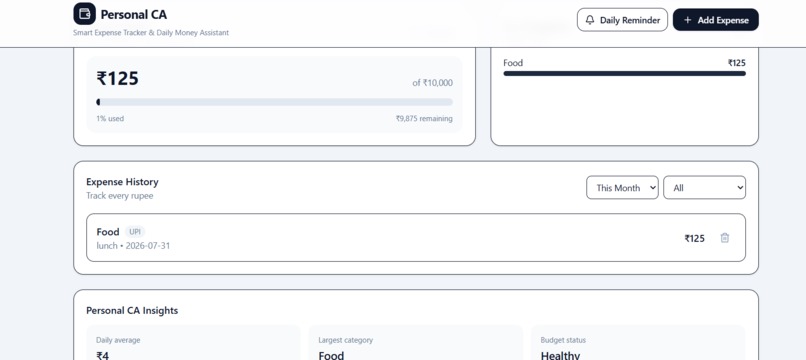Click the large ₹125 spent amount

(x=118, y=79)
